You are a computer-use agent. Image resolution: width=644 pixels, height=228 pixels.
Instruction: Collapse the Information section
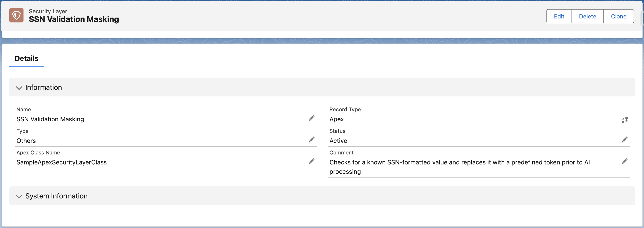click(19, 88)
